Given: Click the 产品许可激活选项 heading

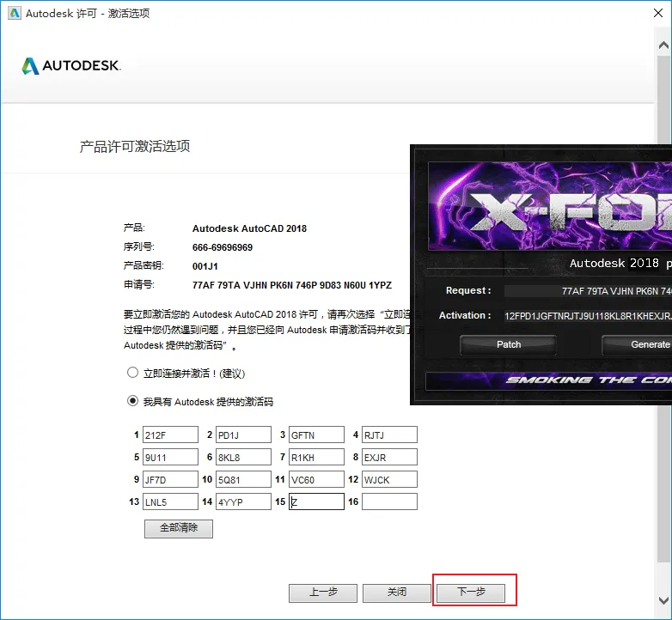Looking at the screenshot, I should 135,147.
